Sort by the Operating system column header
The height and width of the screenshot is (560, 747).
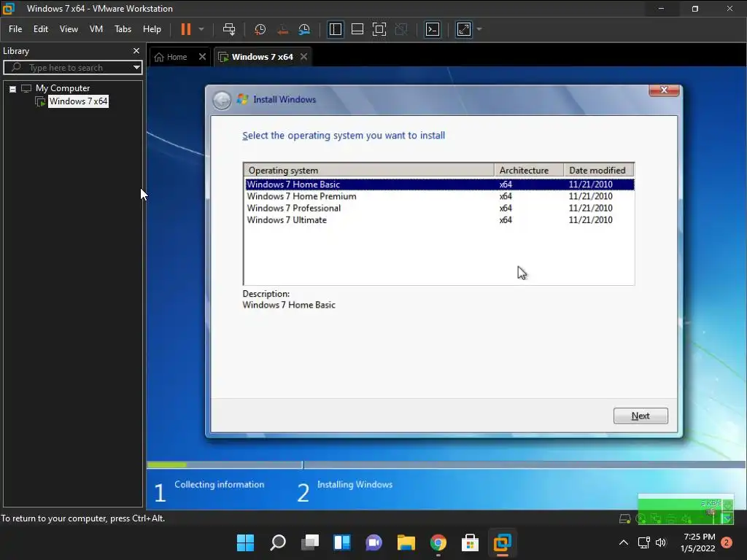[x=368, y=171]
